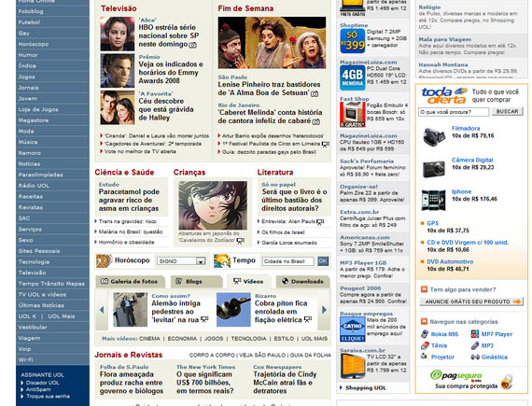Open the UOL Mais sidebar link
Image resolution: width=532 pixels, height=406 pixels.
pyautogui.click(x=62, y=316)
